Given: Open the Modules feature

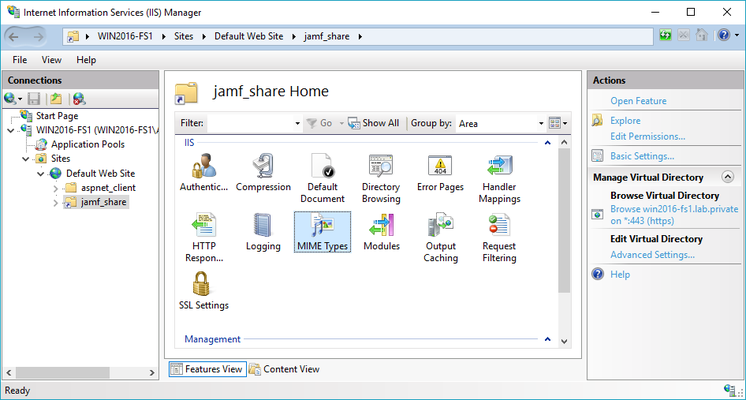Looking at the screenshot, I should click(381, 232).
